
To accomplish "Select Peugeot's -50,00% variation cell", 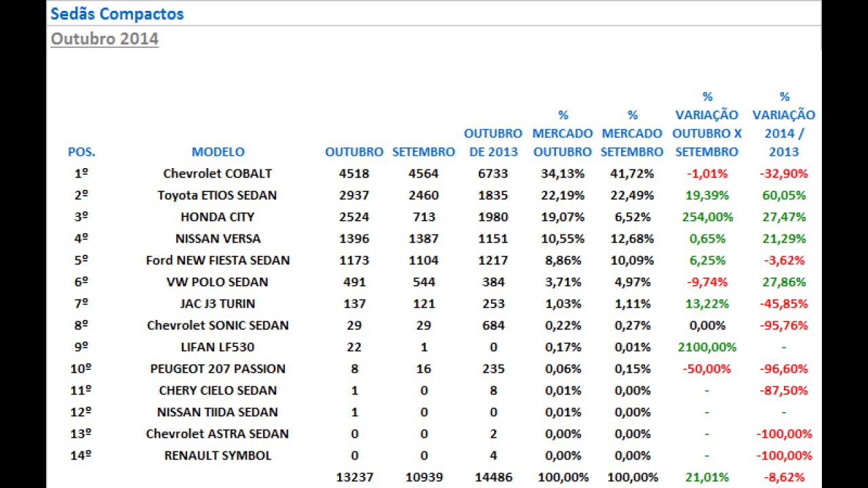I will (x=707, y=369).
